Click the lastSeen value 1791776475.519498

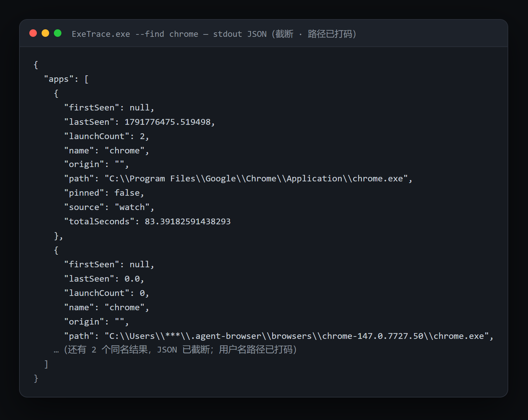pyautogui.click(x=167, y=122)
